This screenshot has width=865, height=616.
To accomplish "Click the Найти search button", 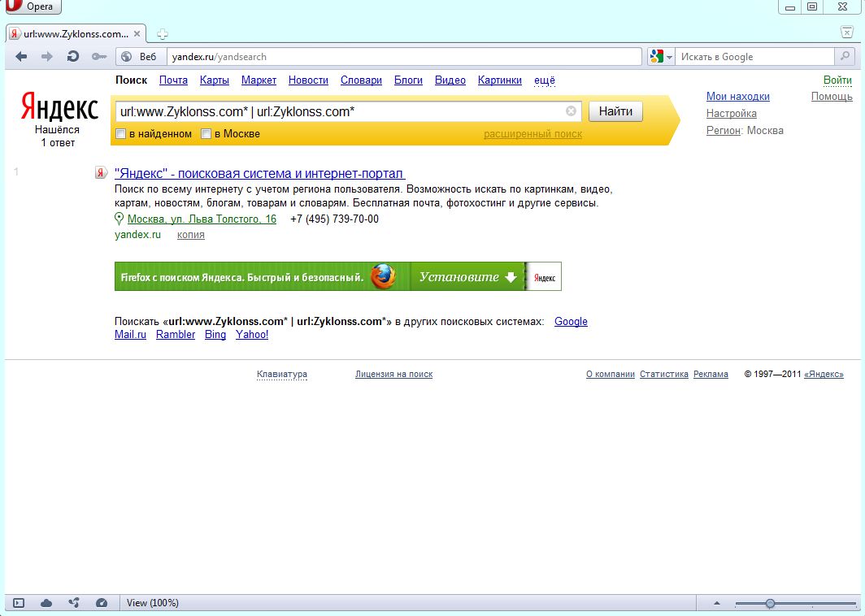I will [x=615, y=111].
